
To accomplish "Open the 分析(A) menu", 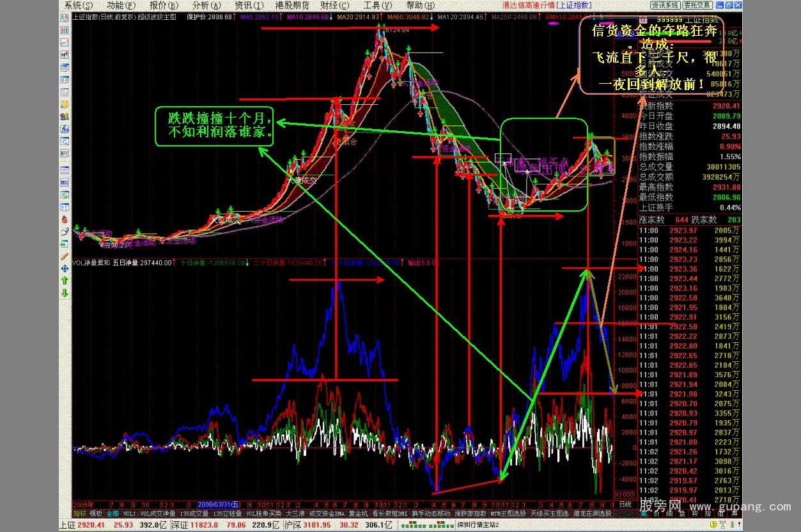I will point(205,5).
